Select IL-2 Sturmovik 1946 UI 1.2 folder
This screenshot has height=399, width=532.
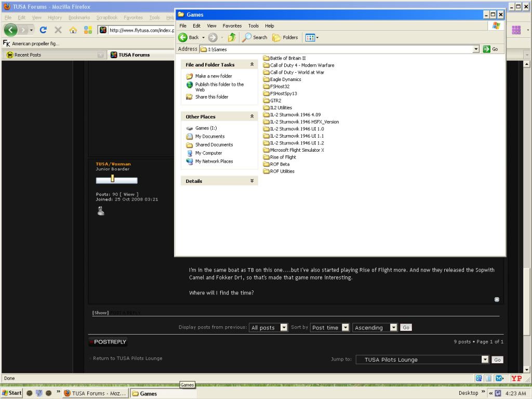tap(297, 143)
